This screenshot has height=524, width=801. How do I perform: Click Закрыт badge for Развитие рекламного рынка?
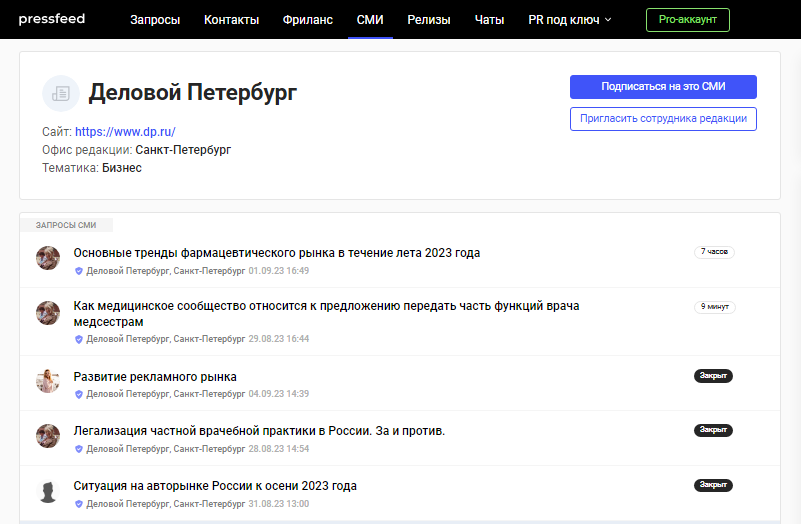pos(713,376)
